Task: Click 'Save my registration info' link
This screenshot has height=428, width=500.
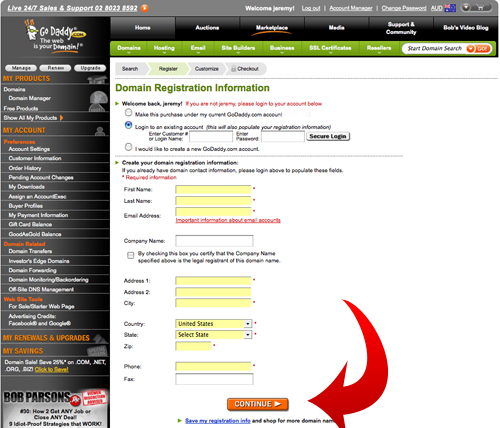Action: 218,421
